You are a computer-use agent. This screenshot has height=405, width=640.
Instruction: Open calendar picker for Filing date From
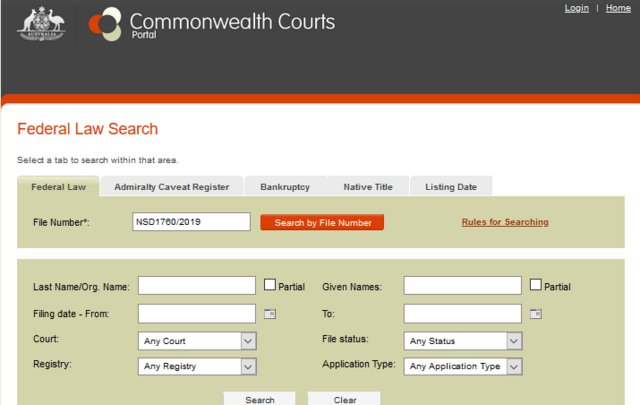(x=269, y=314)
